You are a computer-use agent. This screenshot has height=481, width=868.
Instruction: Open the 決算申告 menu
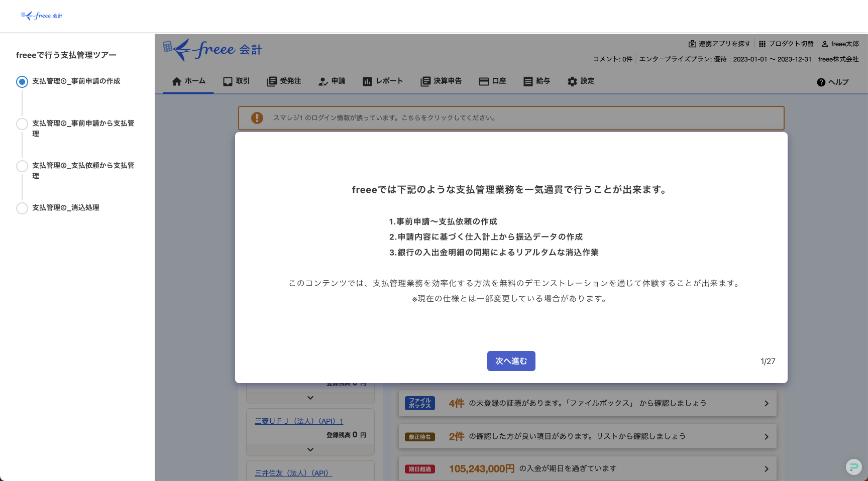tap(441, 81)
